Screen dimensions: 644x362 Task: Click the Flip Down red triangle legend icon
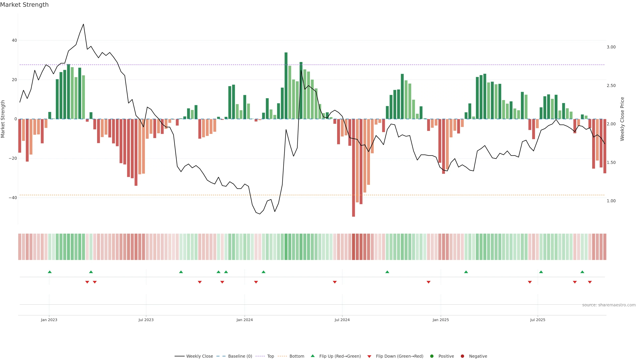tap(369, 356)
